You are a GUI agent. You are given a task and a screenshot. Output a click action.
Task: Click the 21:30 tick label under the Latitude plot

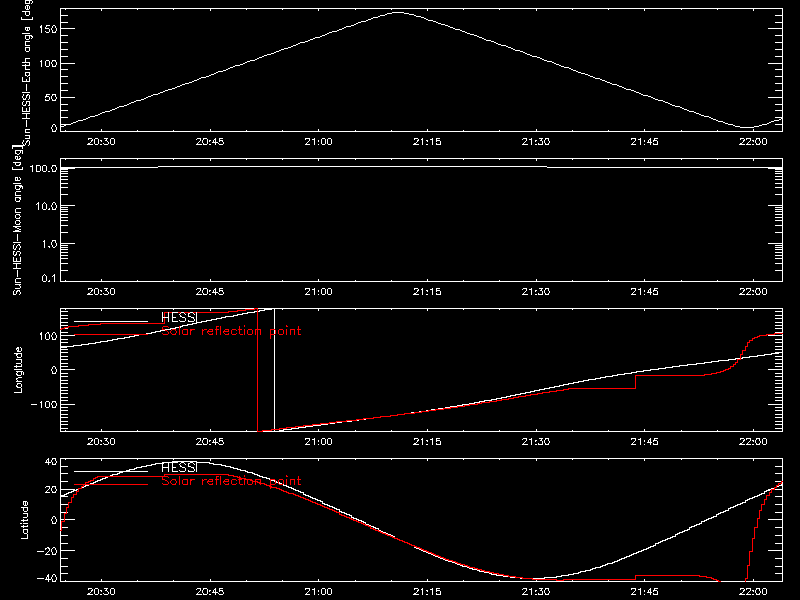536,592
